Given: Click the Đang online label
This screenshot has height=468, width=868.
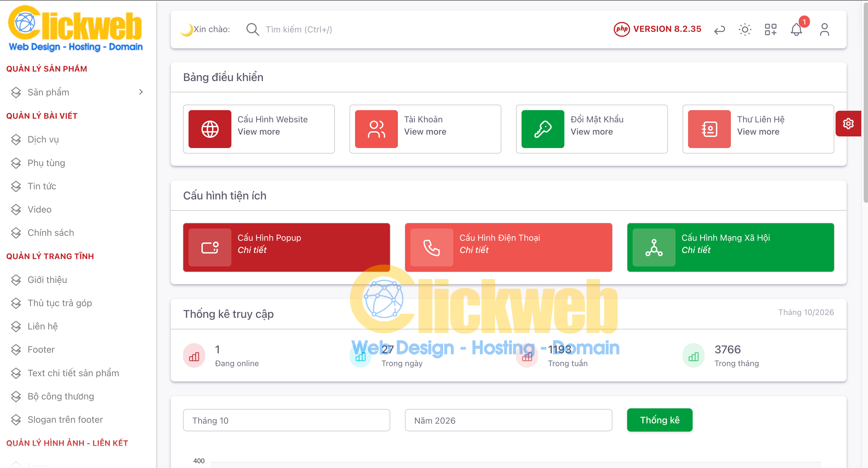Looking at the screenshot, I should [237, 363].
